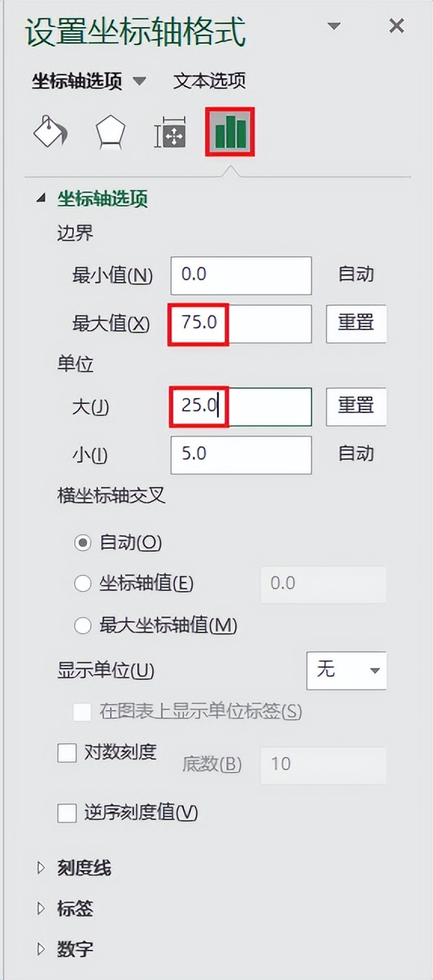This screenshot has height=980, width=433.
Task: Switch to the 文本选项 tab
Action: pyautogui.click(x=209, y=81)
